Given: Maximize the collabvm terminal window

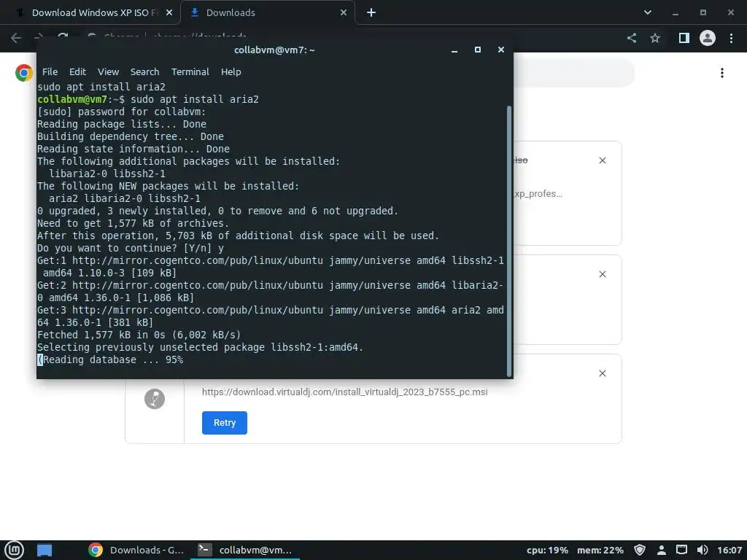Looking at the screenshot, I should (x=477, y=50).
